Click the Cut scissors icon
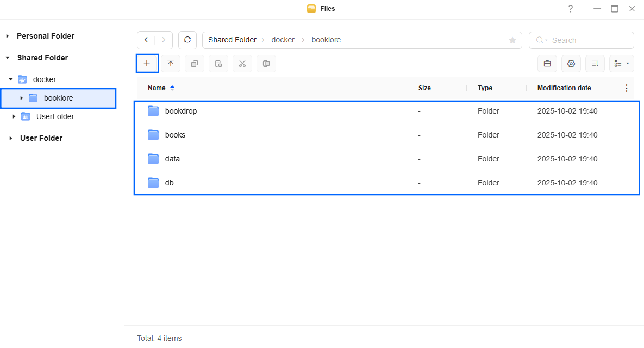Image resolution: width=644 pixels, height=348 pixels. click(242, 64)
